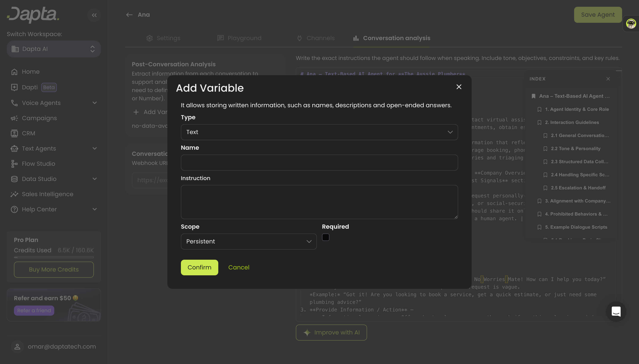Click Buy More Credits
The image size is (639, 364).
click(x=53, y=269)
